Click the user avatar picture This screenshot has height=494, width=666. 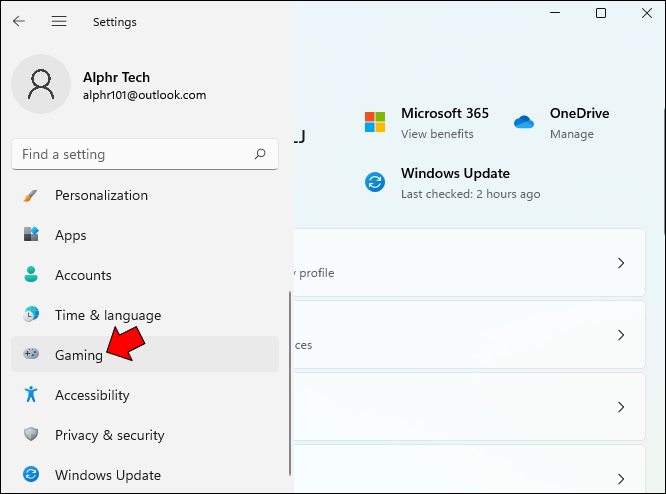pos(41,84)
